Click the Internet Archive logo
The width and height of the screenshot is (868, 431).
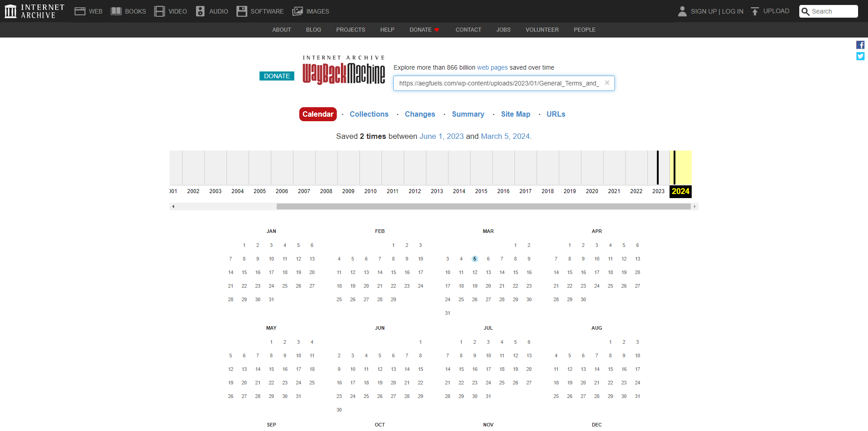click(x=35, y=11)
